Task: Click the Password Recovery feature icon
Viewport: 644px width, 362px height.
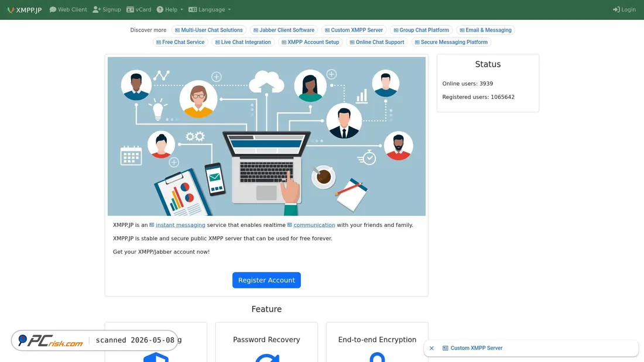Action: [267, 358]
